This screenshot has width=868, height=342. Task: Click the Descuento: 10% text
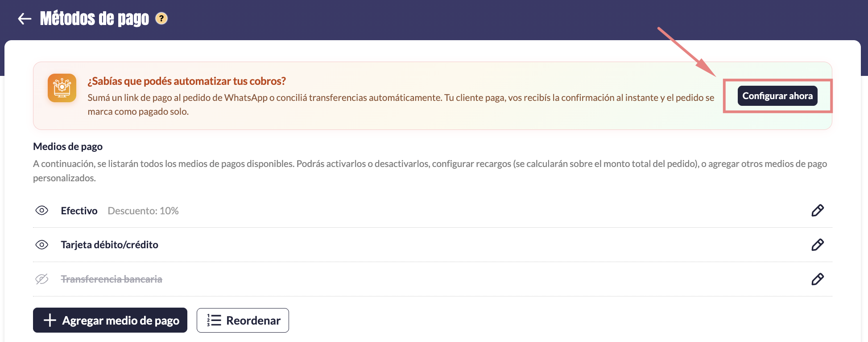click(143, 211)
